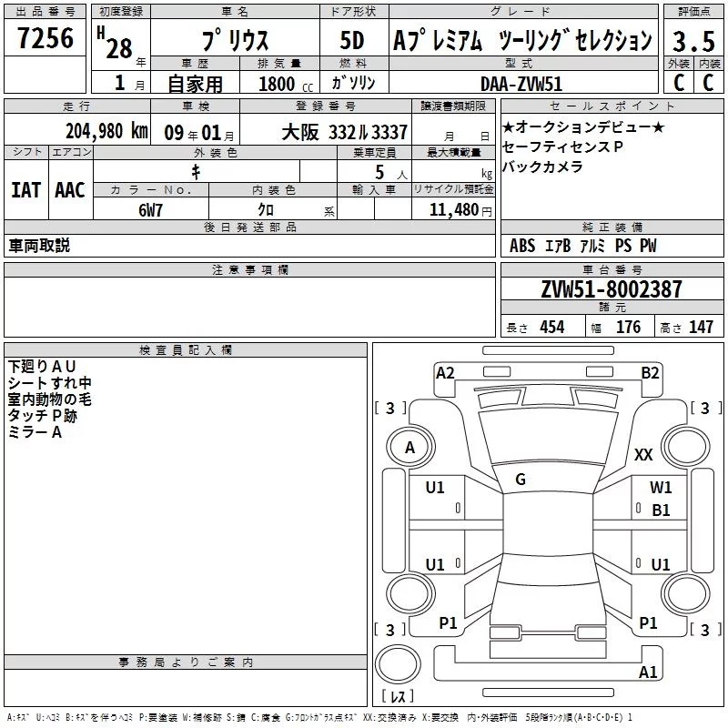Select the car name プリウス
The width and height of the screenshot is (728, 728).
235,40
